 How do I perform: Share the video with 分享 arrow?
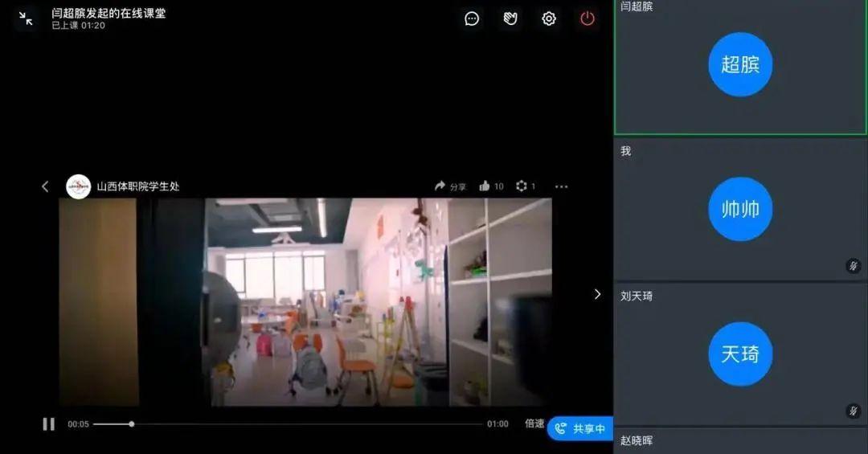pos(450,186)
